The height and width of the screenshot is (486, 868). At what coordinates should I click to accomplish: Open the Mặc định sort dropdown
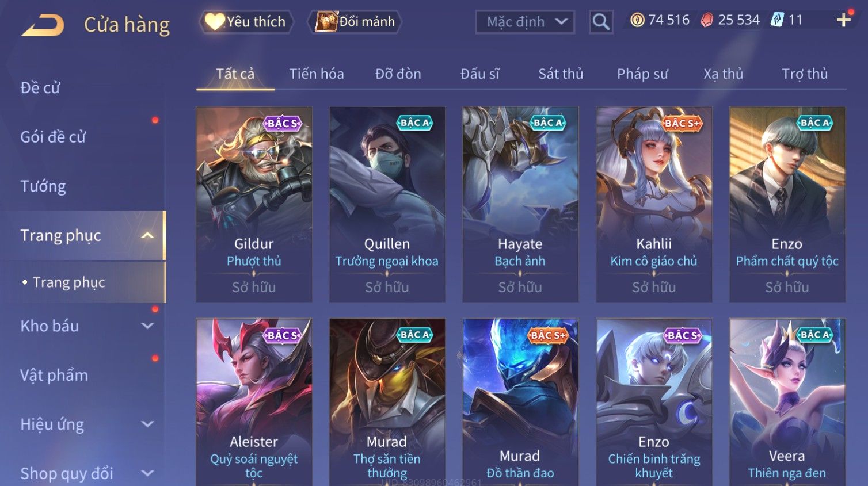[x=525, y=22]
